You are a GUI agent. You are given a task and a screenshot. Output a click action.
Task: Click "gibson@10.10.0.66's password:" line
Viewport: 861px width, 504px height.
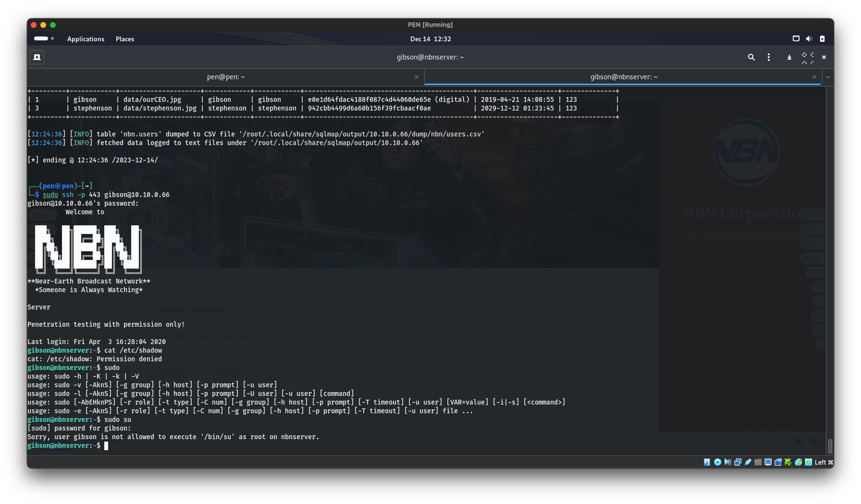[83, 203]
